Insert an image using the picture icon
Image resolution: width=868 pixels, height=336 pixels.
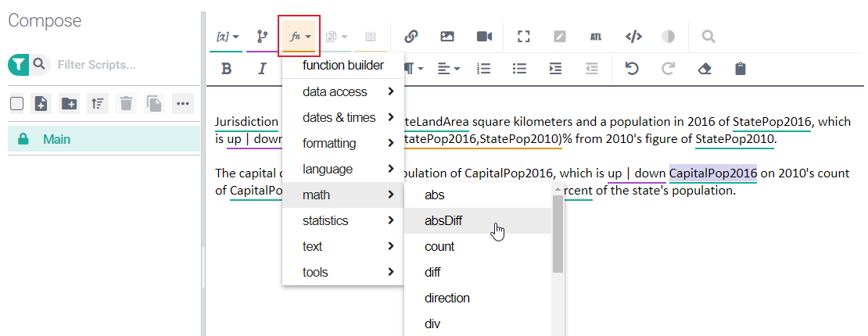(x=447, y=37)
